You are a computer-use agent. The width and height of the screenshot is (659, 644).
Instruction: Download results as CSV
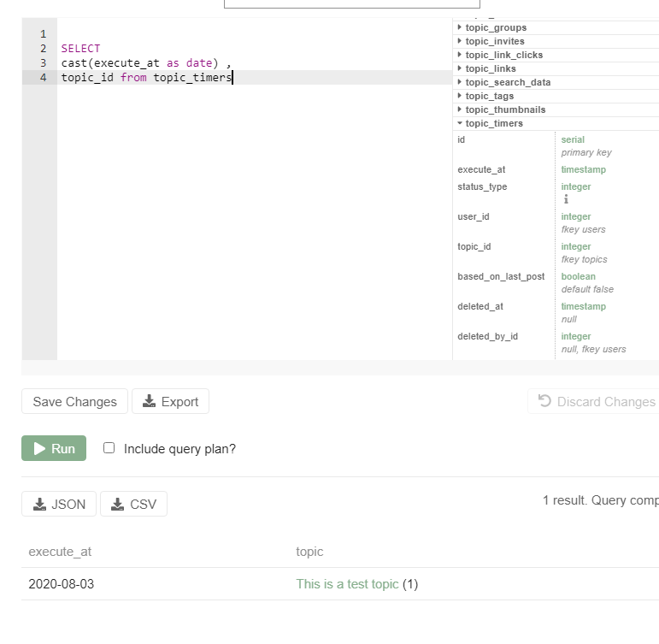pyautogui.click(x=133, y=504)
